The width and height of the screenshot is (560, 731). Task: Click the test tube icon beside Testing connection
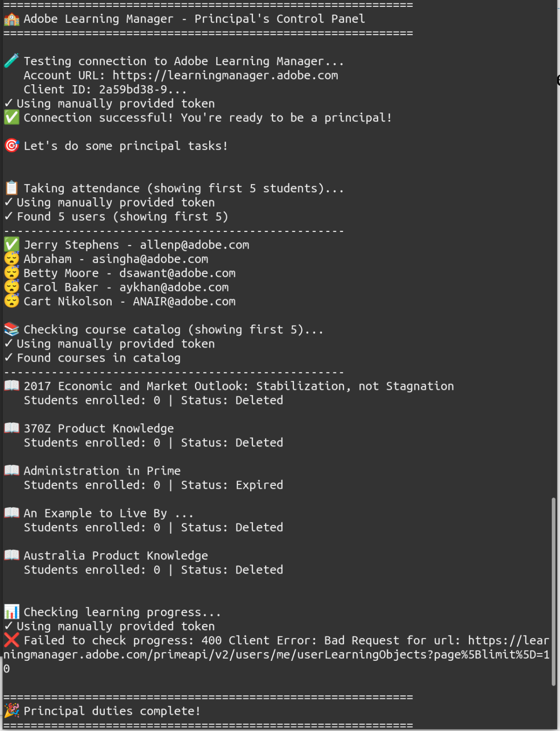[12, 61]
